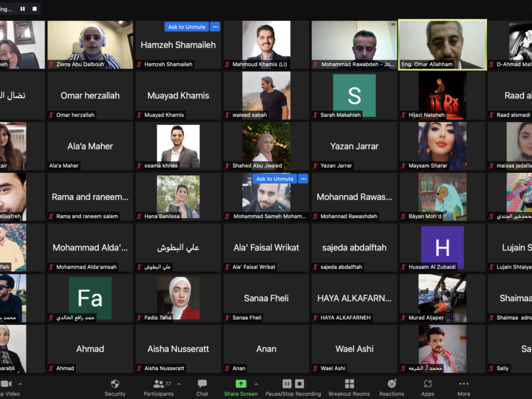Click the muted mic icon beside Sanaa Fheli

(x=227, y=318)
